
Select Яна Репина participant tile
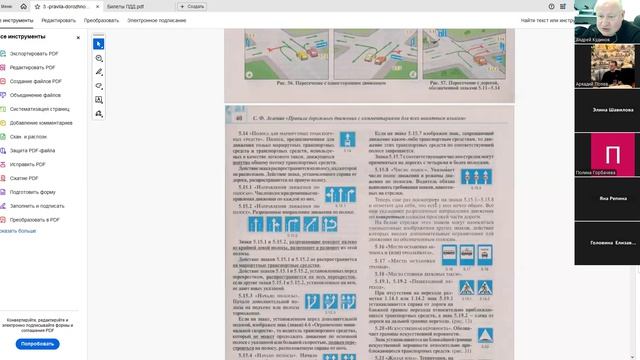[x=607, y=199]
